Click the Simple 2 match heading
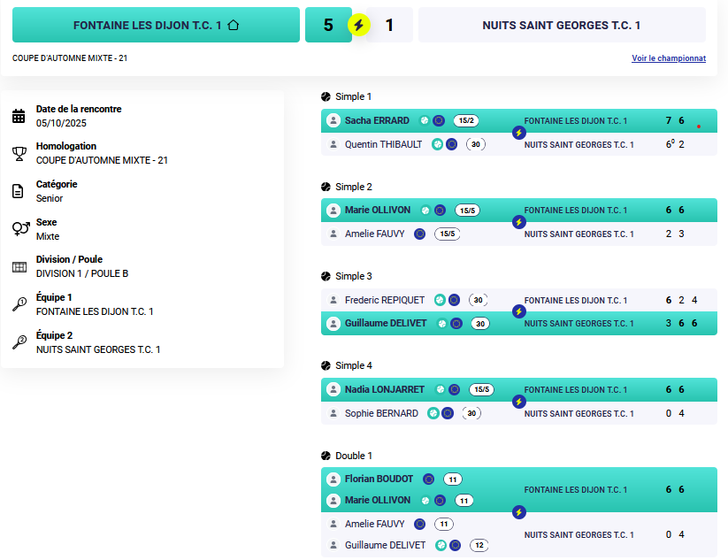 [353, 187]
